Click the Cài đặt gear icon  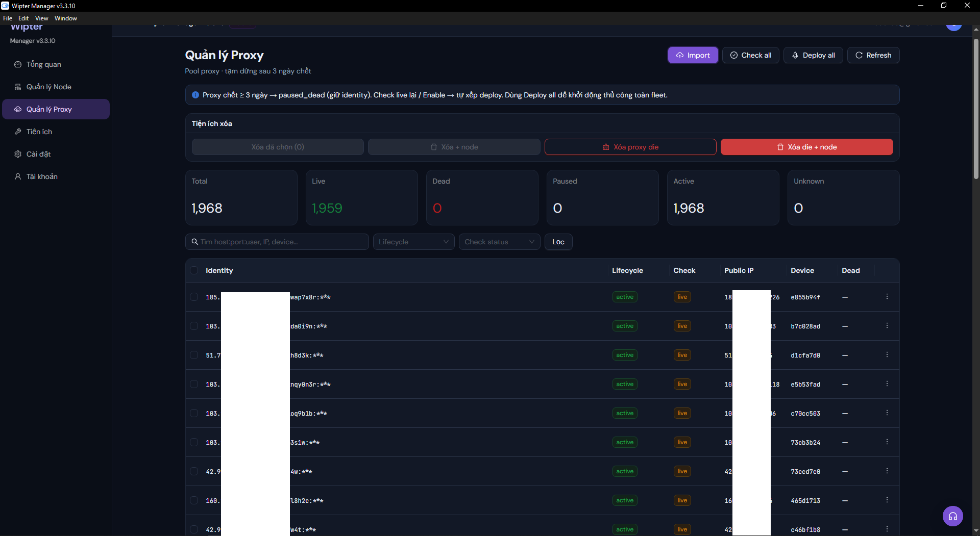(x=18, y=154)
